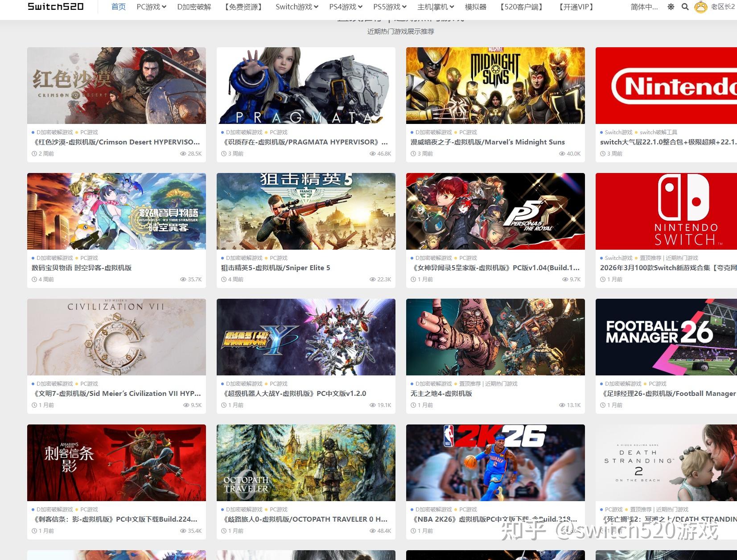Open the search magnifier icon
The height and width of the screenshot is (560, 737).
pos(685,7)
